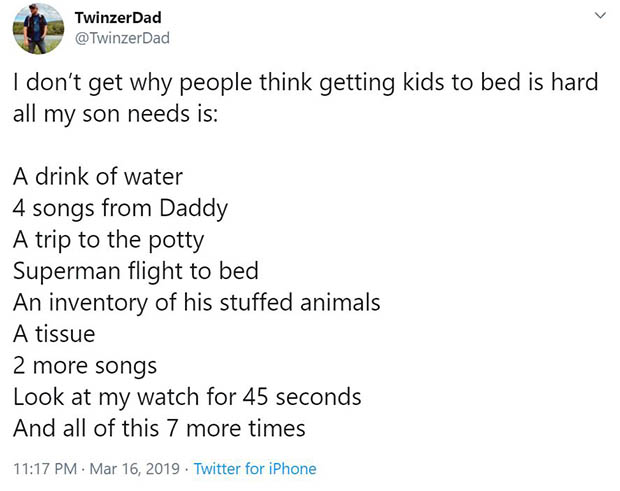Click the 11:17 PM timestamp
Image resolution: width=620 pixels, height=491 pixels.
tap(45, 468)
